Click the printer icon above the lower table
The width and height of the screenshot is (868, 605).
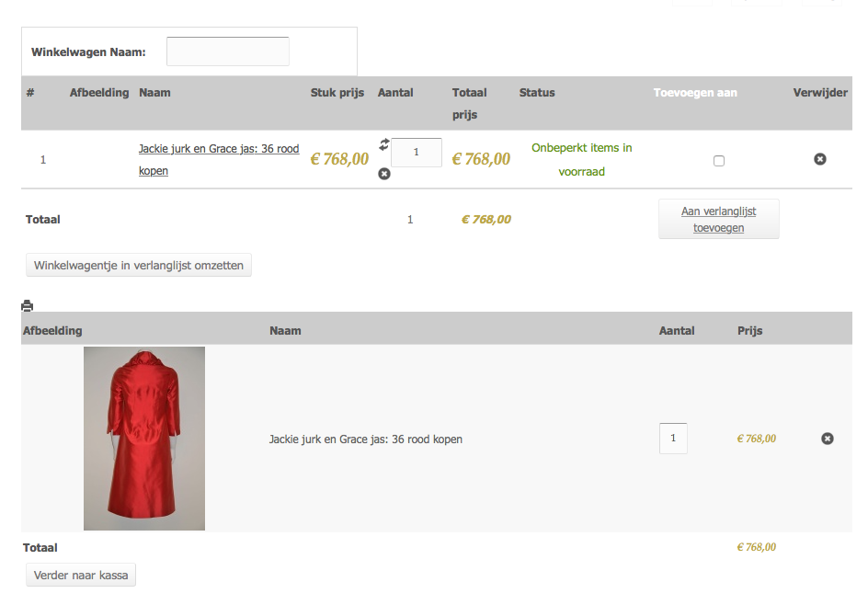click(x=28, y=306)
